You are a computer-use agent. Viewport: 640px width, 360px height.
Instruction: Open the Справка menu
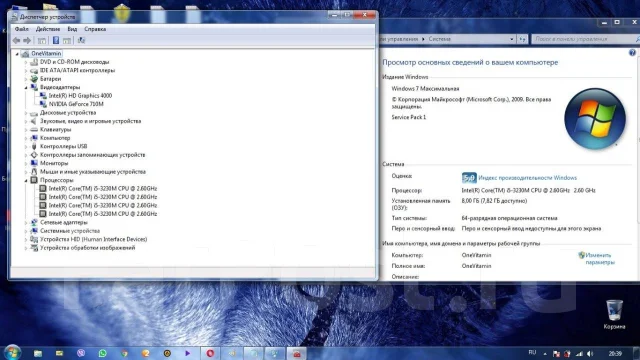point(95,29)
